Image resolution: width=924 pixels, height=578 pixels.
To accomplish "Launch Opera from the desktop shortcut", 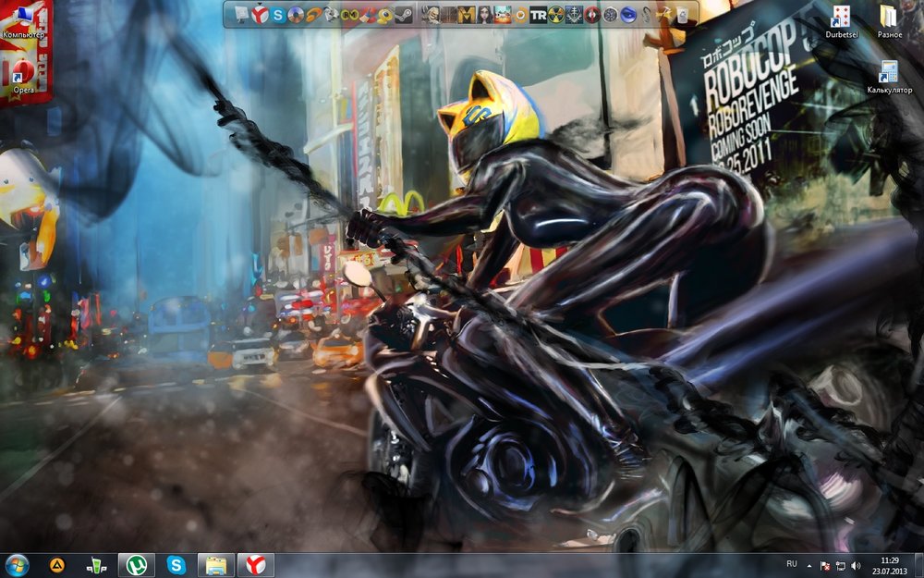I will click(24, 74).
